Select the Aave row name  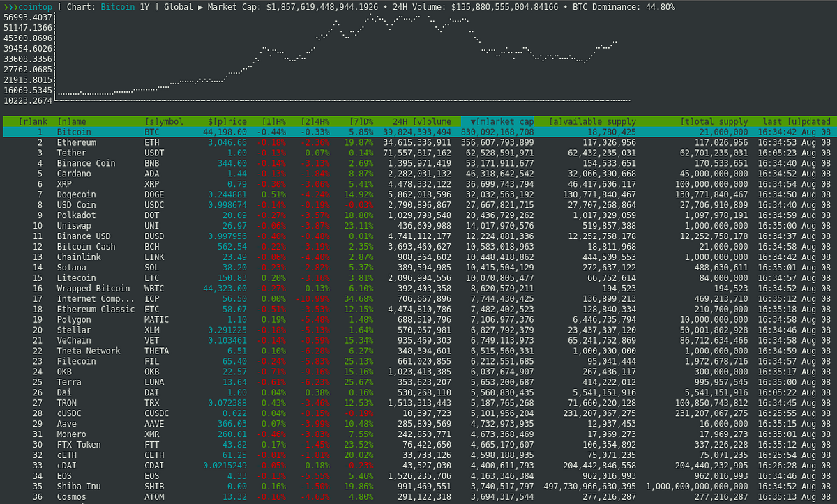[x=67, y=425]
